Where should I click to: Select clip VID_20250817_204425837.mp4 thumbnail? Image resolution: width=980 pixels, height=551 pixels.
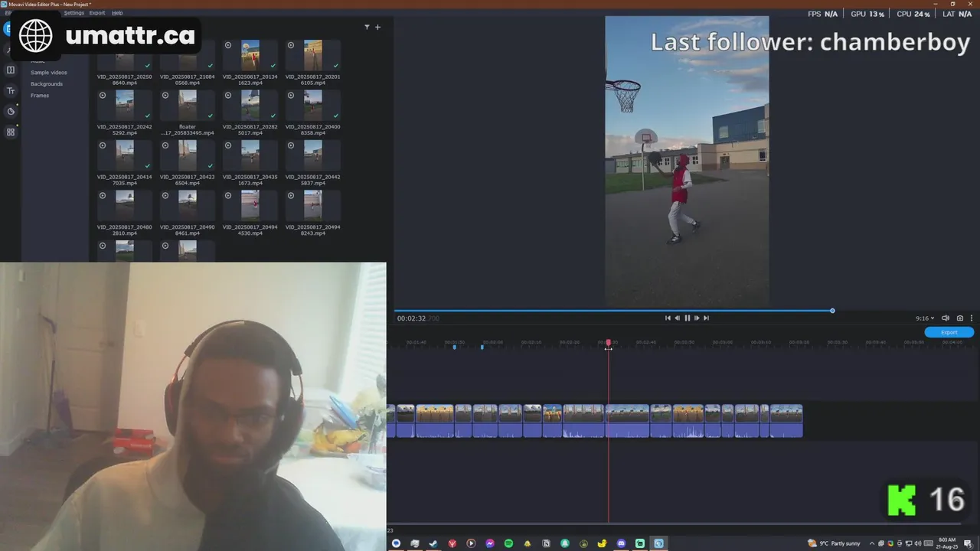[x=313, y=155]
